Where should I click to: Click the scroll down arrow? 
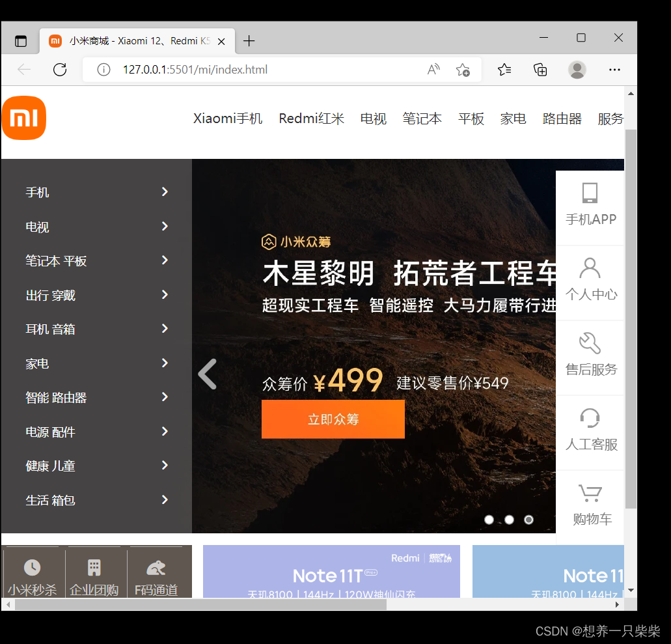[631, 591]
